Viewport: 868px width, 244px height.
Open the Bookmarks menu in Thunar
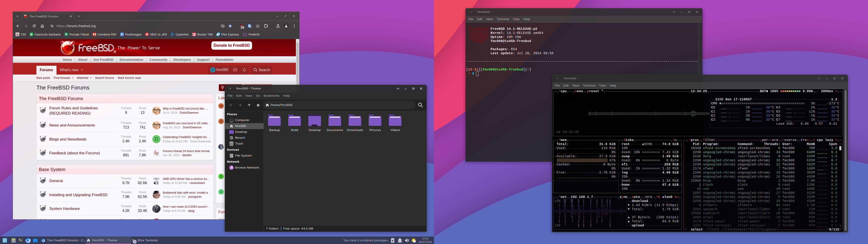(271, 96)
